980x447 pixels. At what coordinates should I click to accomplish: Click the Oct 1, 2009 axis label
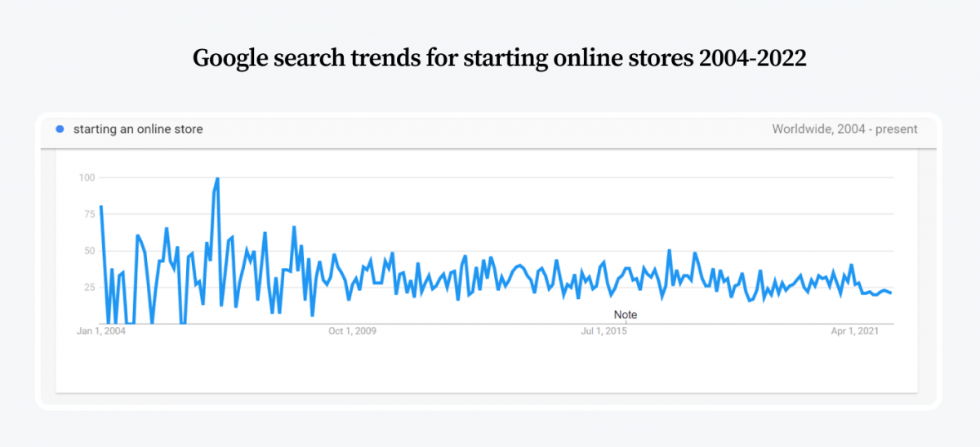coord(352,331)
